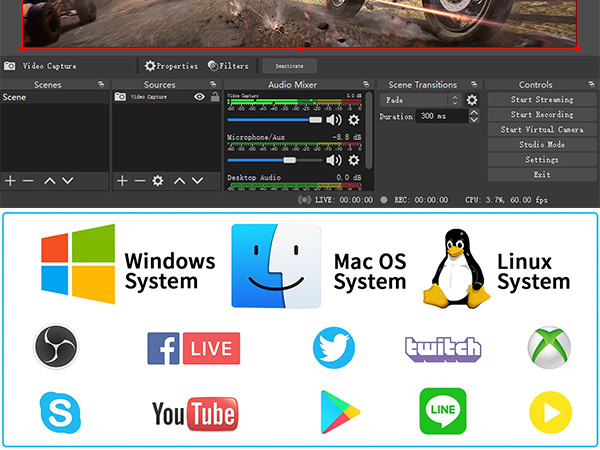Move scene up with arrow icon
Screen dimensions: 600x450
tap(50, 181)
